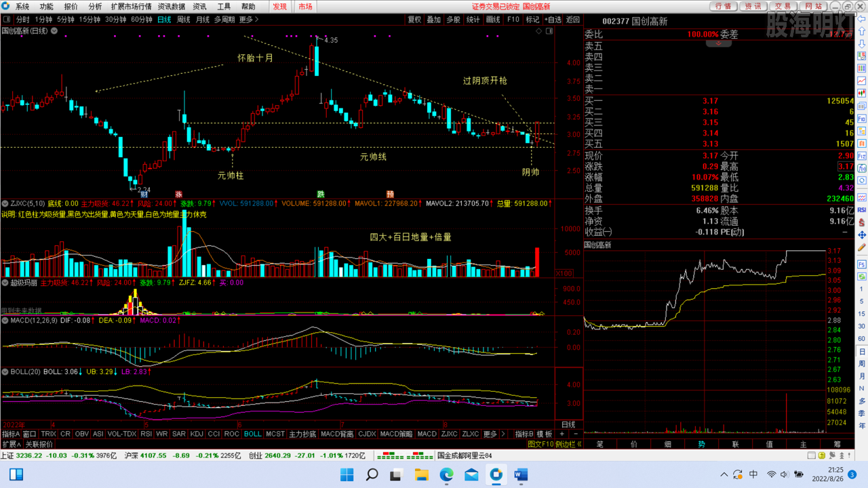Click the 上证 index value 3236.22
Viewport: 868px width, 488px height.
tap(30, 456)
